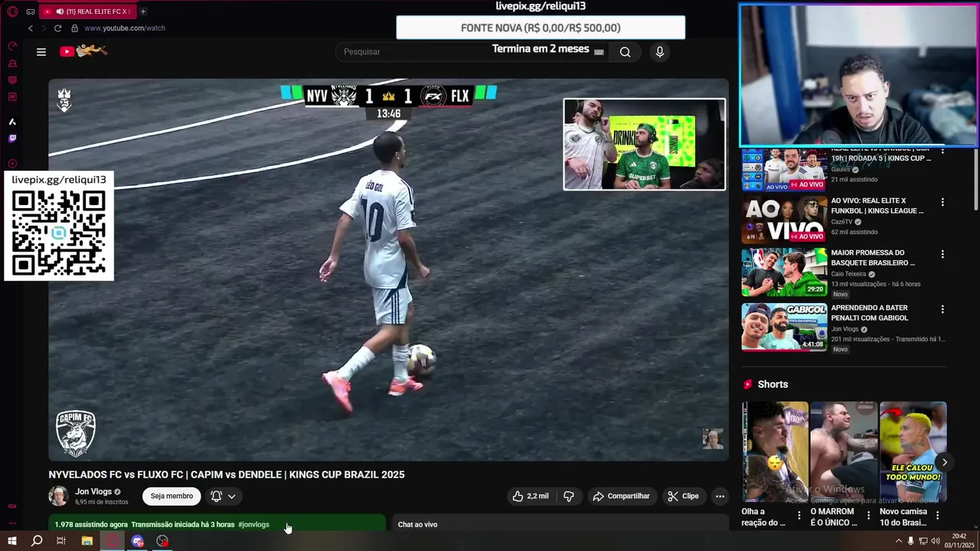Like the video with thumbs up
The image size is (980, 551).
531,496
